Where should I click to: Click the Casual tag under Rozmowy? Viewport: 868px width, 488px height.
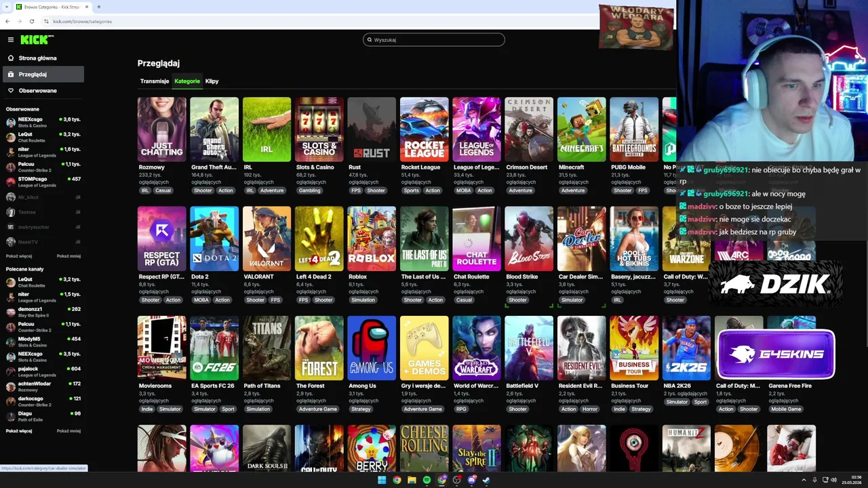[163, 190]
